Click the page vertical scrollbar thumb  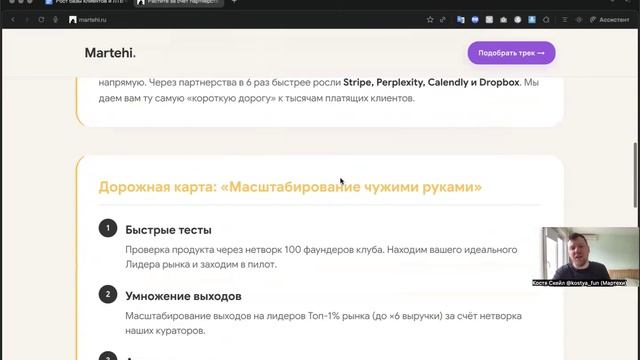pyautogui.click(x=636, y=175)
